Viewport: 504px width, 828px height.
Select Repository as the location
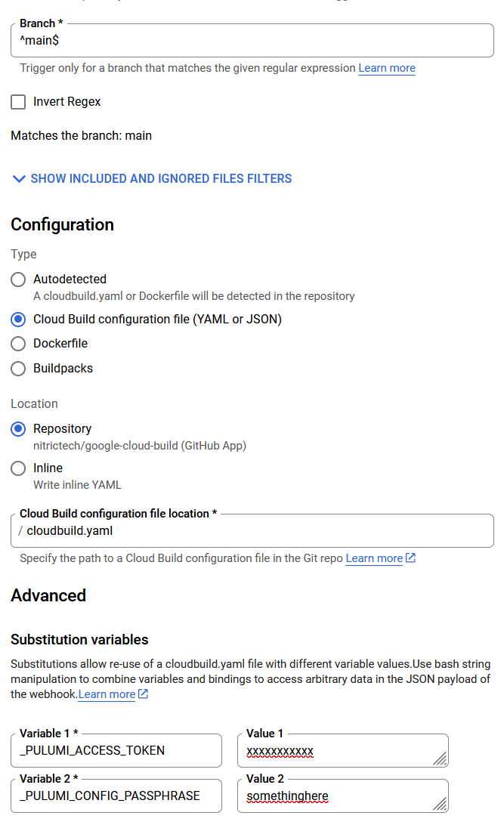coord(18,429)
